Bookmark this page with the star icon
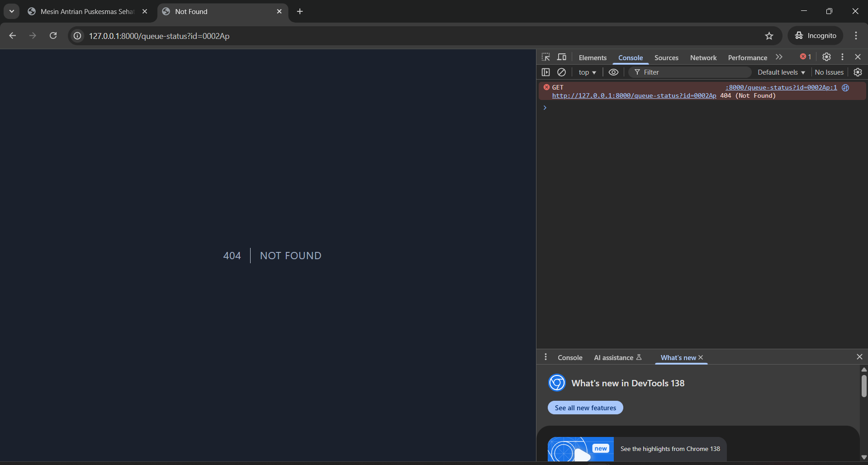Viewport: 868px width, 465px height. coord(769,36)
